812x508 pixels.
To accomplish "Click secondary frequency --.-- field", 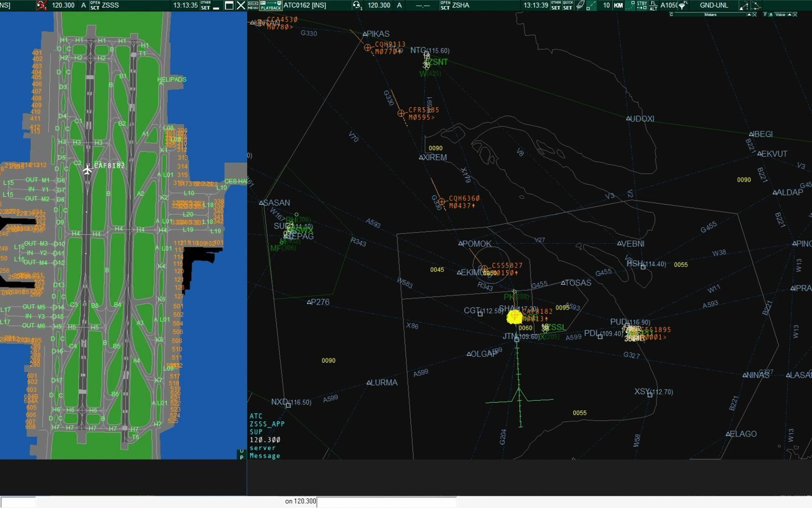I will [423, 5].
